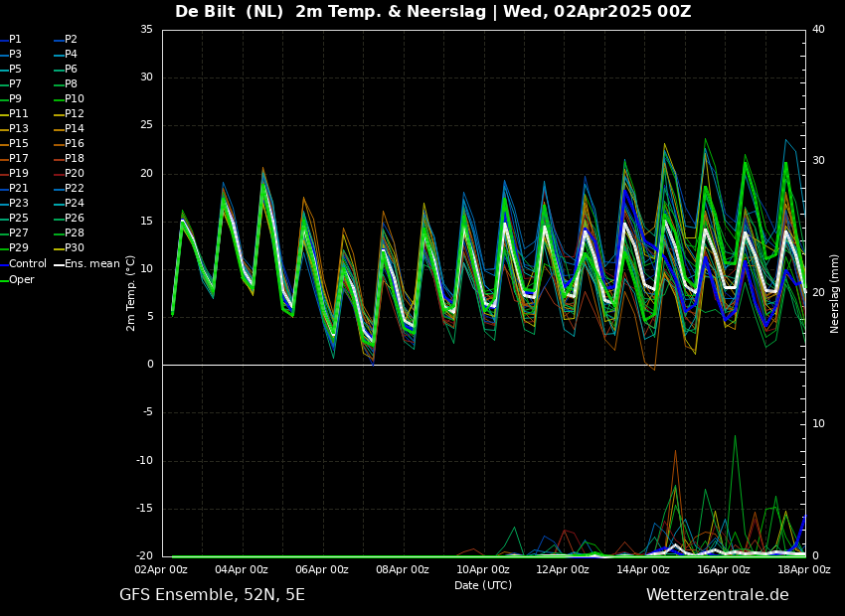
Task: Click the '10Apr 00z' tick label
Action: click(x=482, y=569)
